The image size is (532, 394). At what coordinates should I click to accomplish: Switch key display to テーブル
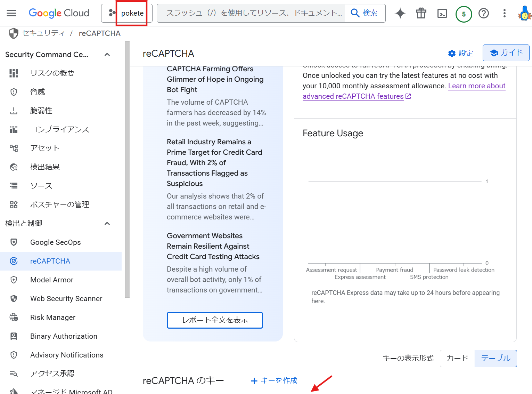coord(496,359)
